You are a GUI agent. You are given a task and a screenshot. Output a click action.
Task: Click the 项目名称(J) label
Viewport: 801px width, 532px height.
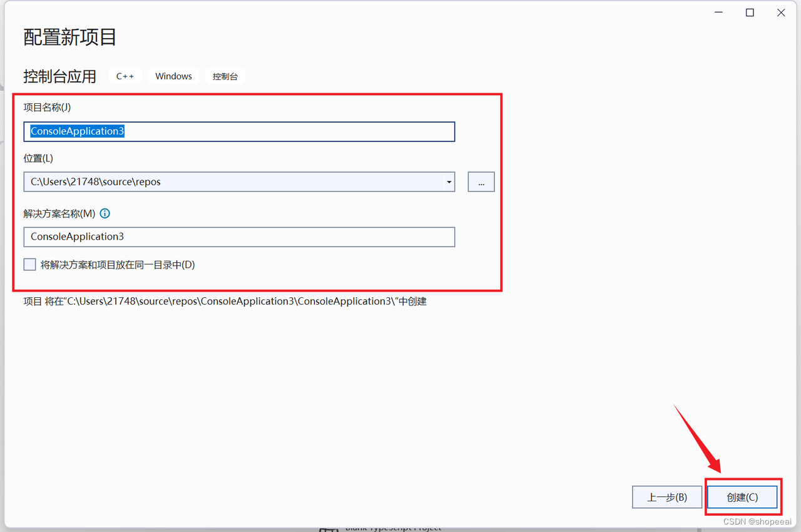click(x=48, y=107)
